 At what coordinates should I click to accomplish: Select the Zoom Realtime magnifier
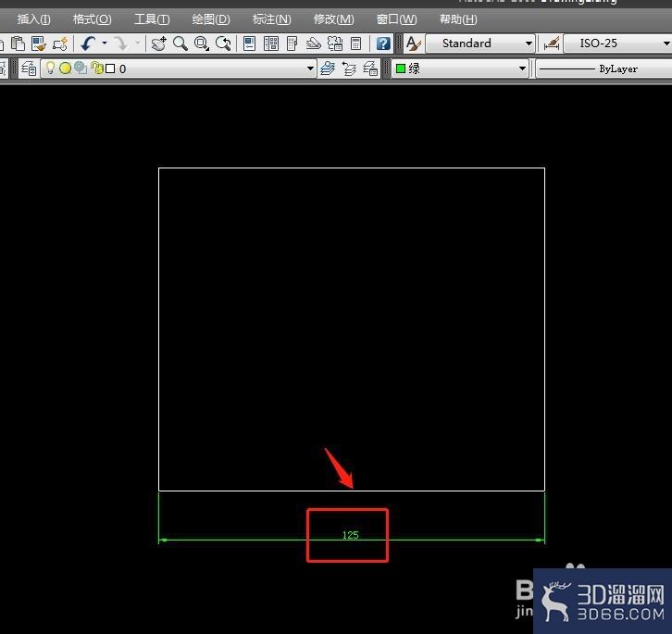(x=180, y=44)
